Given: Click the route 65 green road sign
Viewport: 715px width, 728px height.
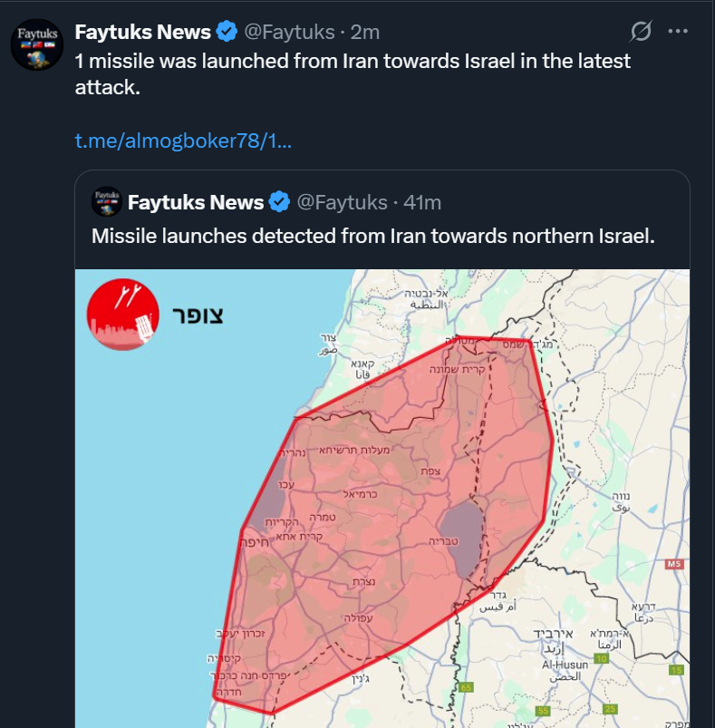Looking at the screenshot, I should pos(466,687).
